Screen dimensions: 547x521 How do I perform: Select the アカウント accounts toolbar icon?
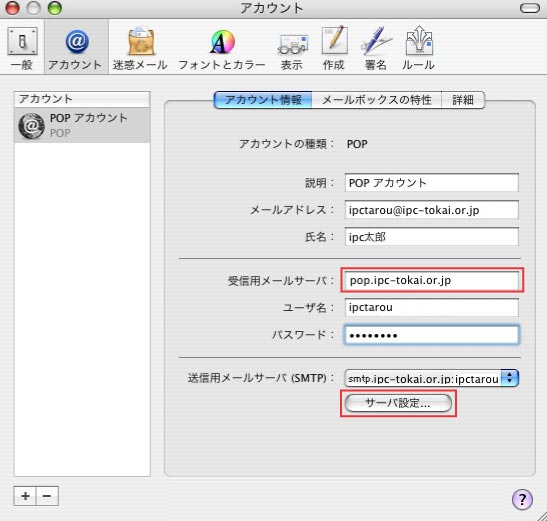[76, 48]
